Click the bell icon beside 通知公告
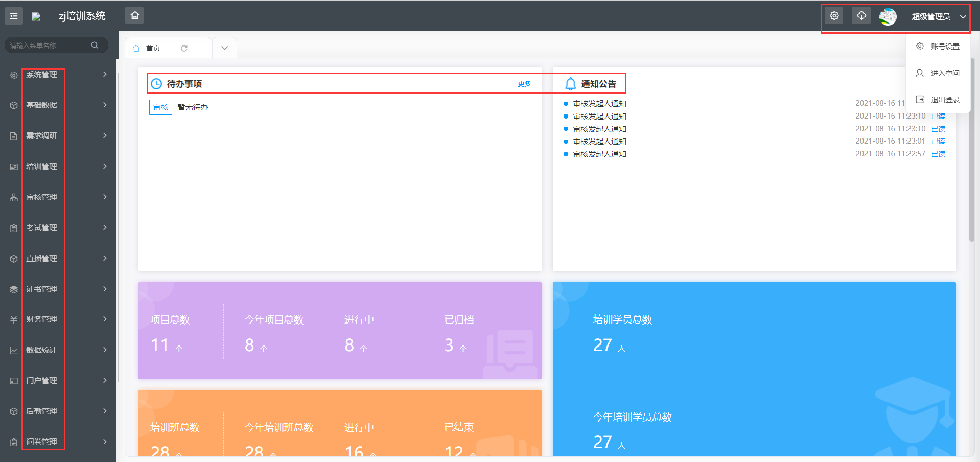The image size is (980, 462). [570, 84]
